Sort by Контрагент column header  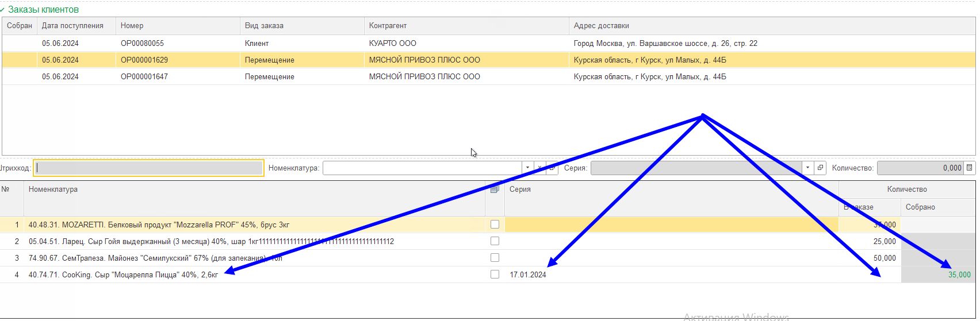coord(466,25)
